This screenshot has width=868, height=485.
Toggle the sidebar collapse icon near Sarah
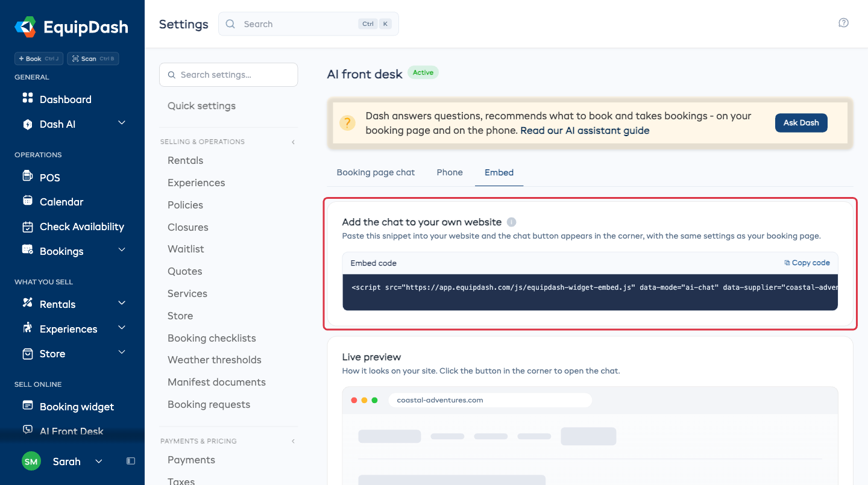coord(131,461)
